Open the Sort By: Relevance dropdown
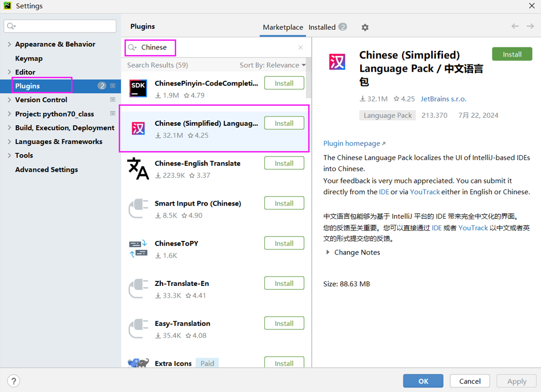 tap(273, 65)
